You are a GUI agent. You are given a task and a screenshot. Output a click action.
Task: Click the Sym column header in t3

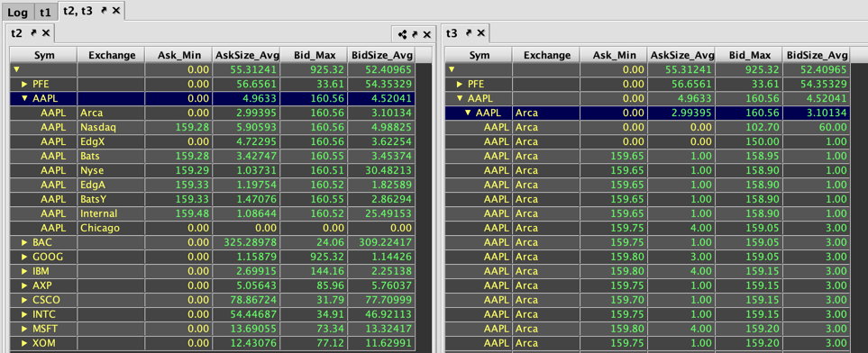(479, 55)
